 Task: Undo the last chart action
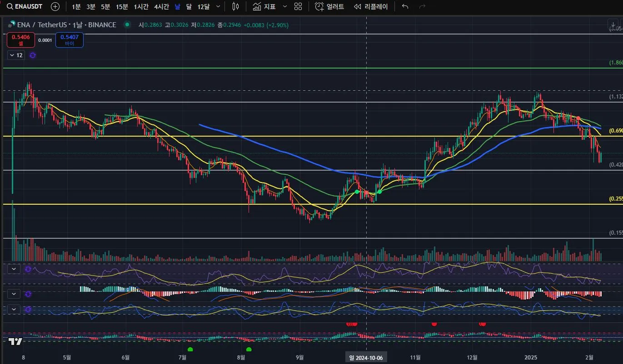coord(405,7)
